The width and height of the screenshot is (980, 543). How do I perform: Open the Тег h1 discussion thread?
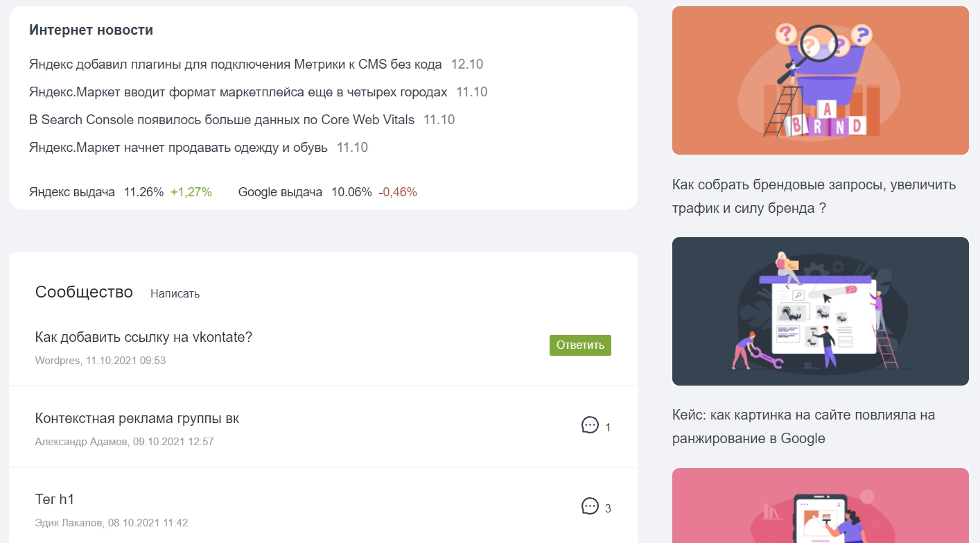point(54,500)
